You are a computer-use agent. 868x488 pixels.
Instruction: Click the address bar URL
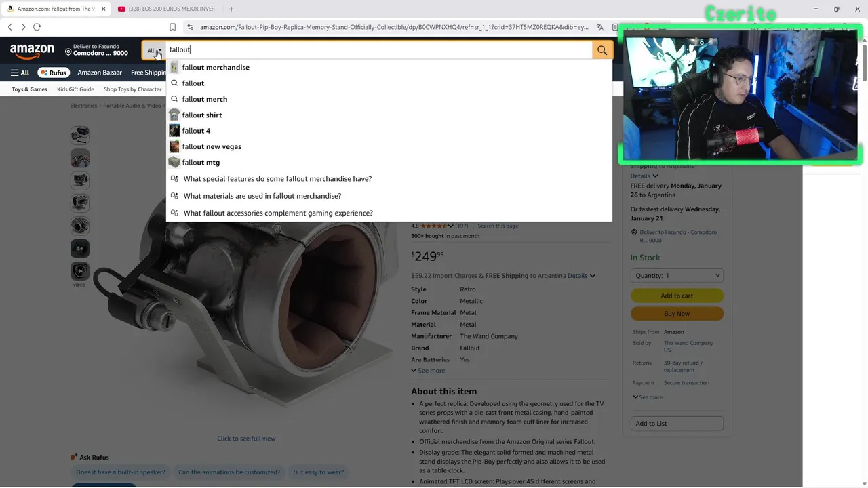click(394, 27)
